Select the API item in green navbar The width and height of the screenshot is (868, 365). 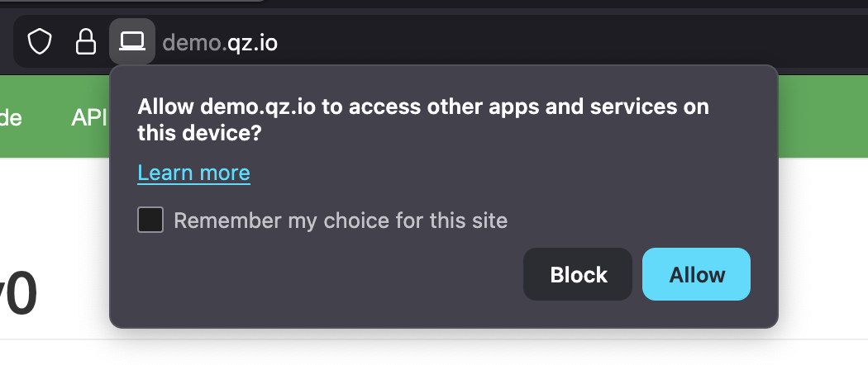pyautogui.click(x=89, y=118)
